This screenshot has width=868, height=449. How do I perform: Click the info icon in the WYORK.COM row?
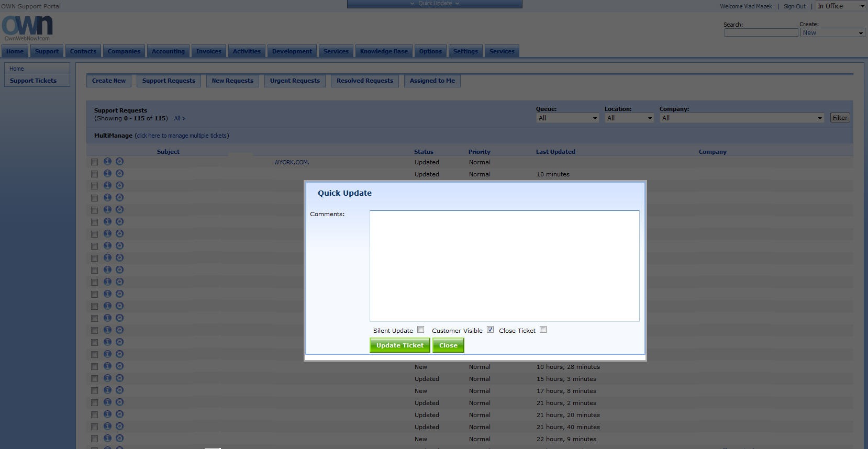coord(107,162)
